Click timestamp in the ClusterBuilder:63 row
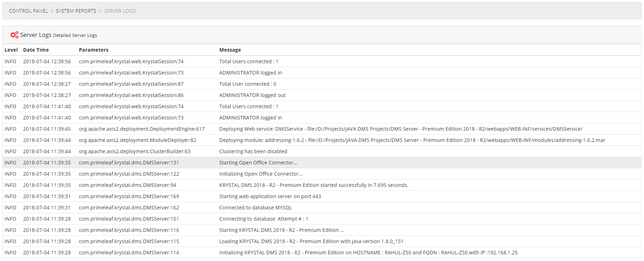The image size is (644, 261). (47, 151)
